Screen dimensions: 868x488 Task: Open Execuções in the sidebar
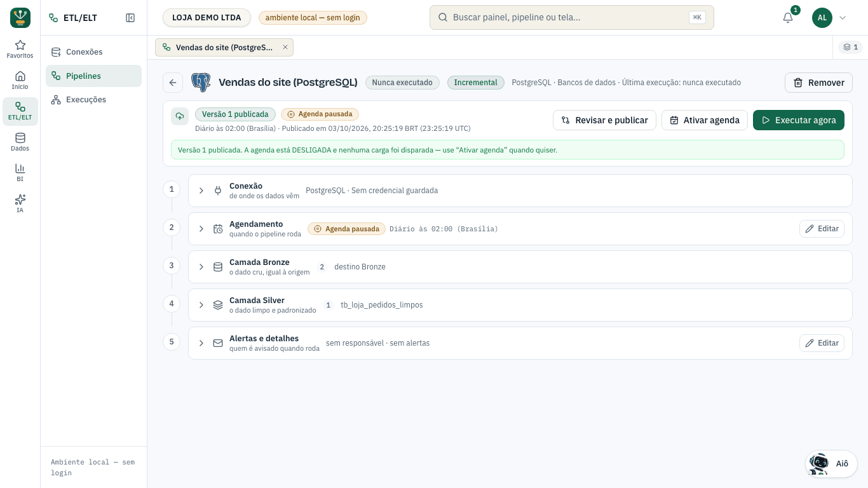point(93,100)
